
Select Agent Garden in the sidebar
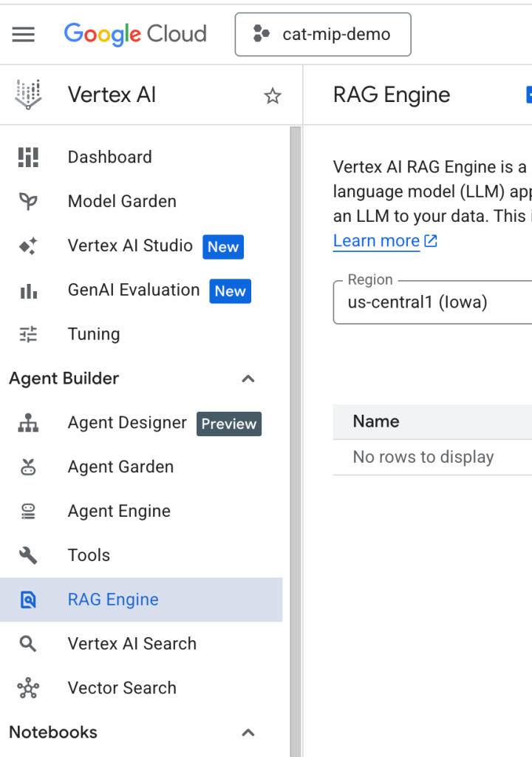pyautogui.click(x=120, y=466)
